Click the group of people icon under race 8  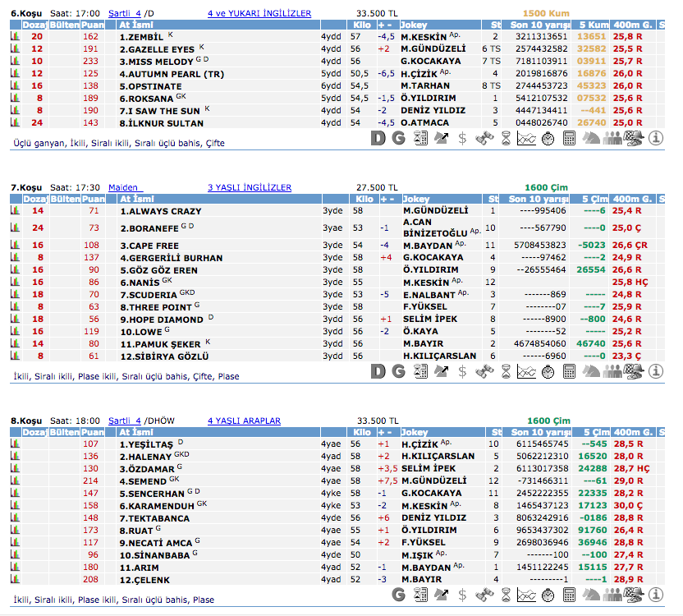click(x=612, y=594)
